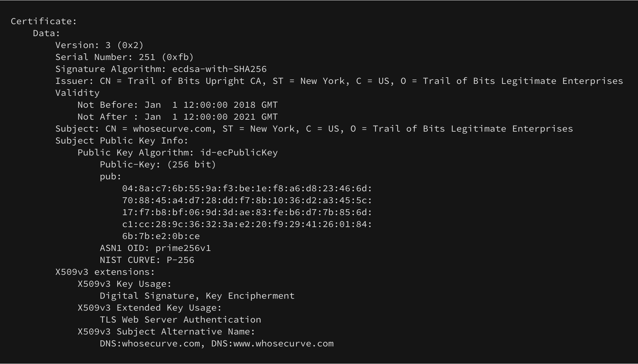
Task: Click the NIST CURVE: P-256 line
Action: pos(147,260)
